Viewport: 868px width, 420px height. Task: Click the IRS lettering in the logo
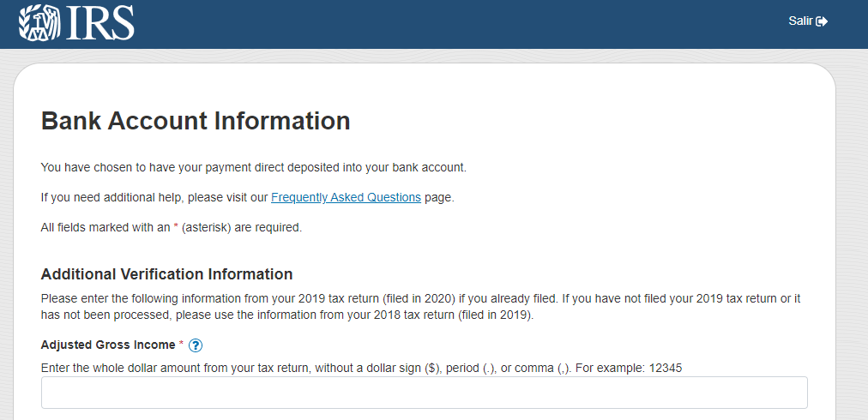(100, 23)
